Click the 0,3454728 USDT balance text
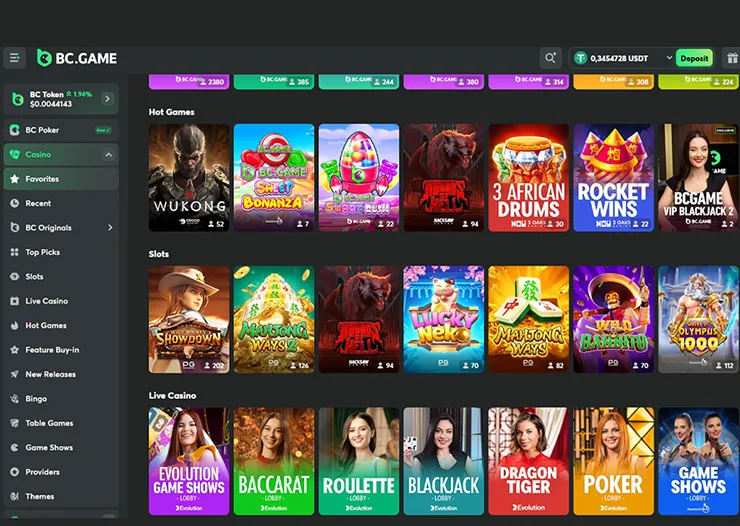 click(619, 58)
